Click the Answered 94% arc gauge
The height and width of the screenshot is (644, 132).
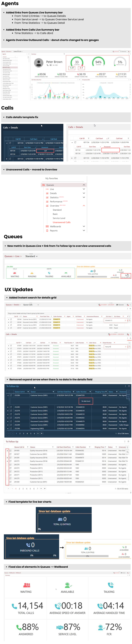point(99,61)
